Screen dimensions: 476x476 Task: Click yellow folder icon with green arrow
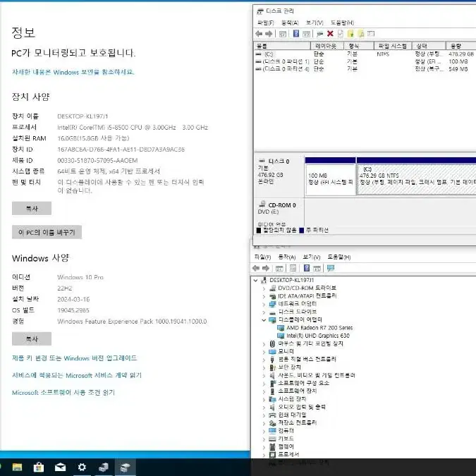(x=350, y=34)
